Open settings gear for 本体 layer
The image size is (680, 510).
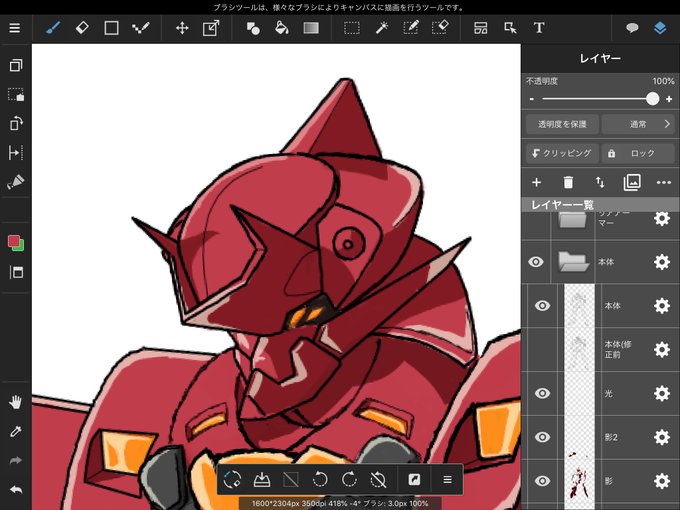[x=662, y=306]
